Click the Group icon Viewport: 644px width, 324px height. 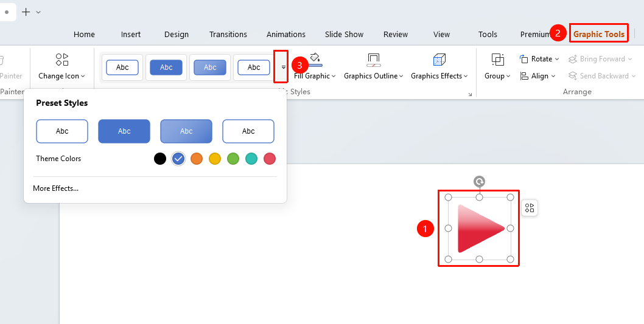[x=497, y=60]
